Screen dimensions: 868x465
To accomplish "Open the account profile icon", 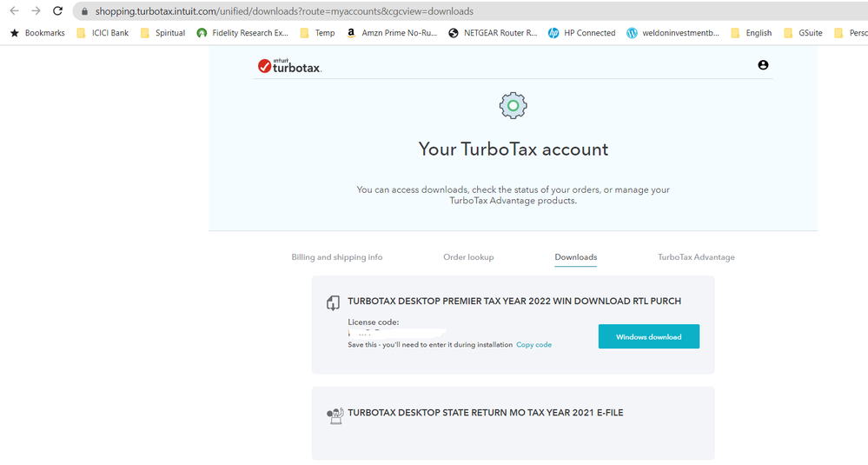I will pos(763,65).
